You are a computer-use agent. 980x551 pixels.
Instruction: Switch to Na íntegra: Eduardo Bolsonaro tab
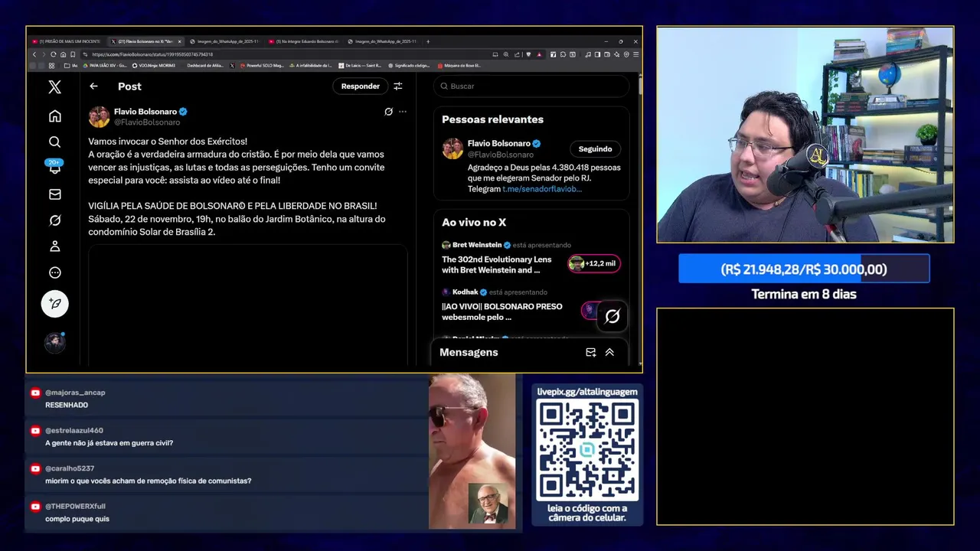point(304,41)
